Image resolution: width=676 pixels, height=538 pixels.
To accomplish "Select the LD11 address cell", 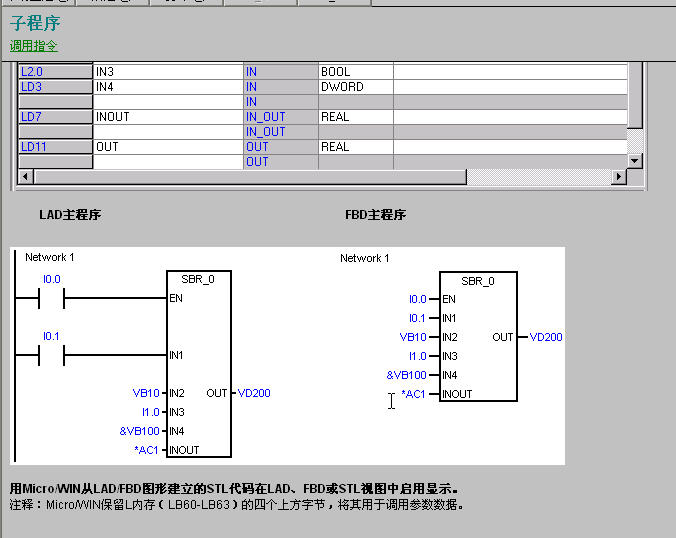I will (x=55, y=147).
